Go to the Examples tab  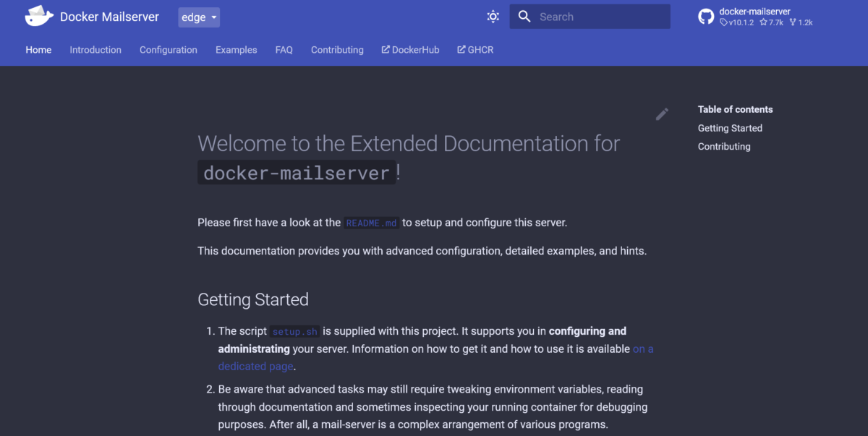237,50
